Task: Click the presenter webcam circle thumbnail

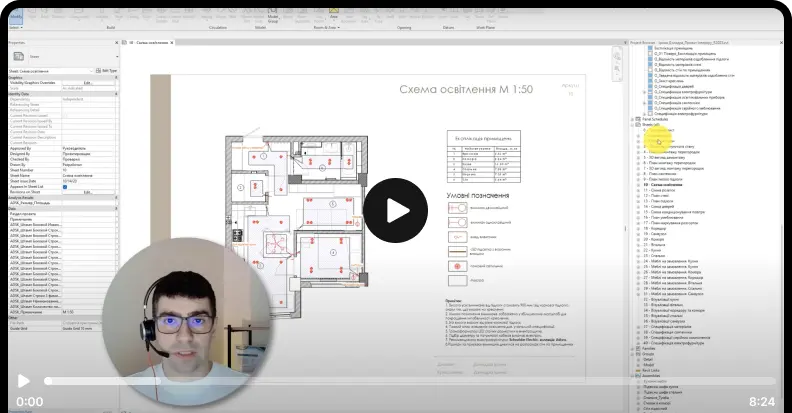Action: click(x=187, y=321)
